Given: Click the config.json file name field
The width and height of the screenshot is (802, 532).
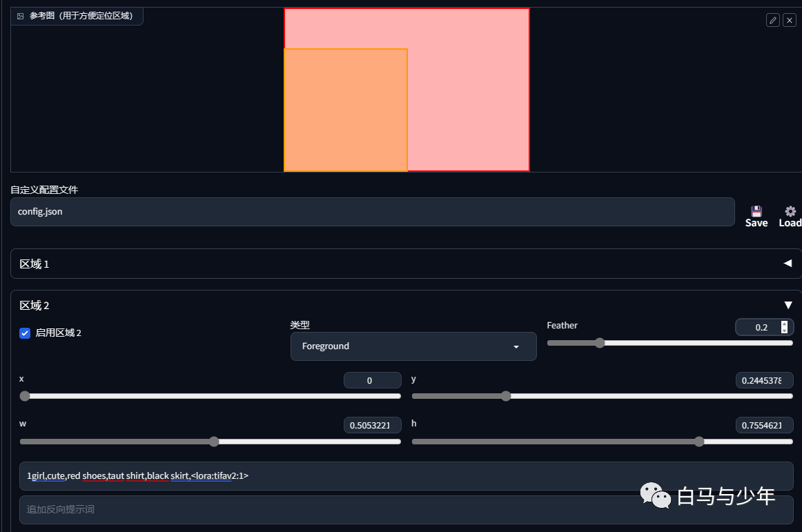Looking at the screenshot, I should pos(373,212).
